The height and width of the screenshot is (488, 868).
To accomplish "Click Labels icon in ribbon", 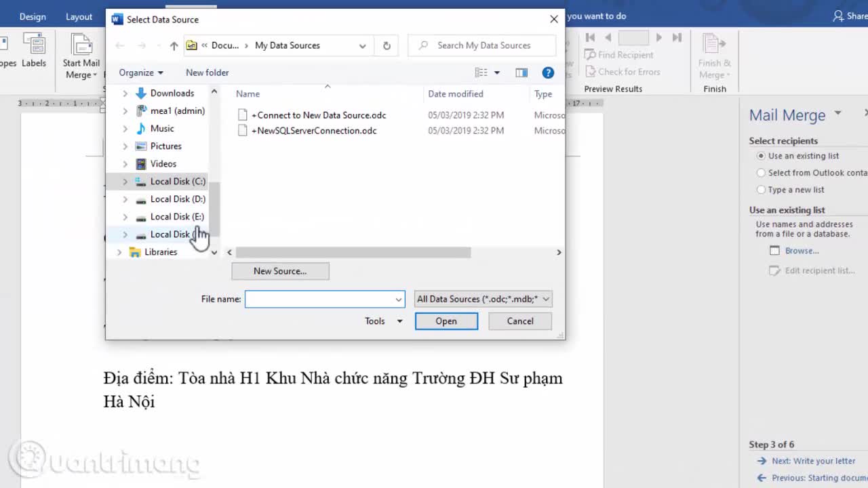I will click(33, 52).
